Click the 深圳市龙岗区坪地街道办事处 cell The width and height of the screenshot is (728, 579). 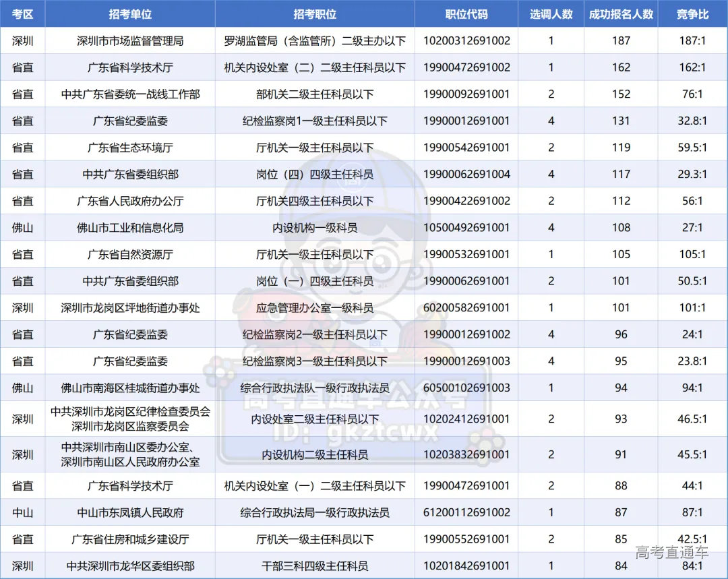tap(130, 308)
